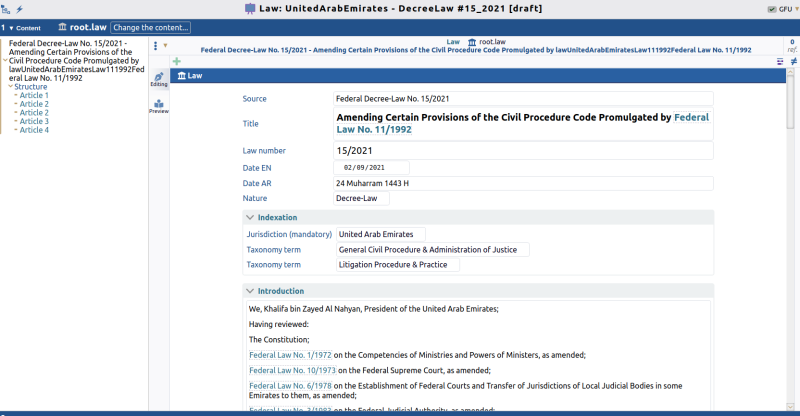The height and width of the screenshot is (416, 800).
Task: Click taxonomy field General Civil Procedure
Action: (433, 250)
